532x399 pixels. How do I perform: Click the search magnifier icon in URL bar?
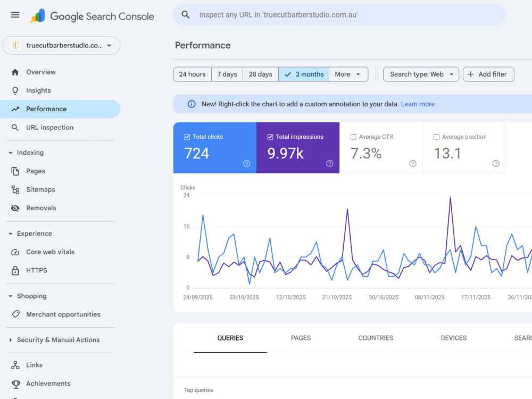pos(186,14)
